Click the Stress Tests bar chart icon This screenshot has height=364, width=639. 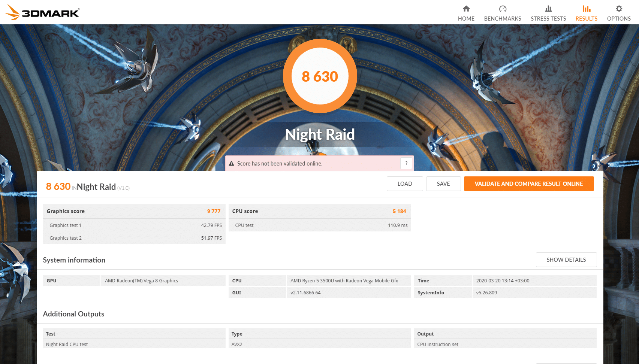click(548, 9)
